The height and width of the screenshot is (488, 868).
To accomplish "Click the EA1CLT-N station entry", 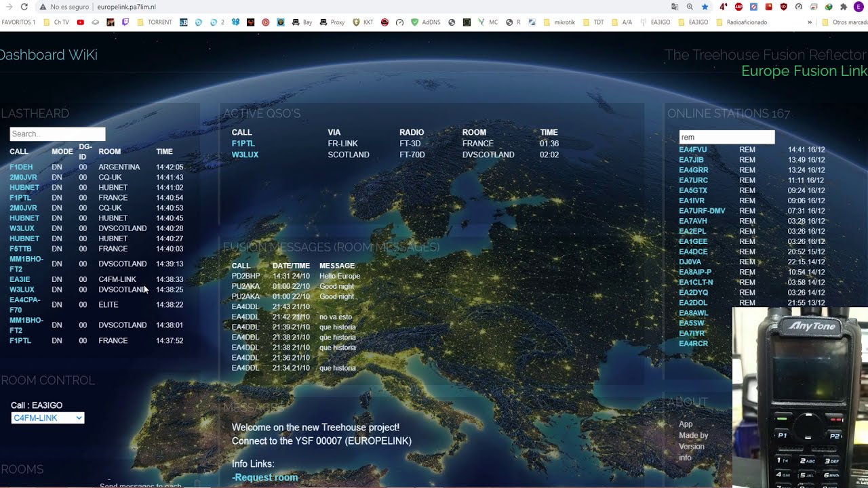I will point(696,282).
